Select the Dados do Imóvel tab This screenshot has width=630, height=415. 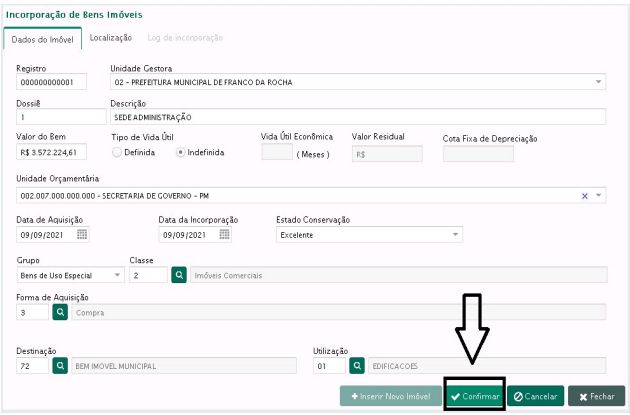pyautogui.click(x=42, y=38)
